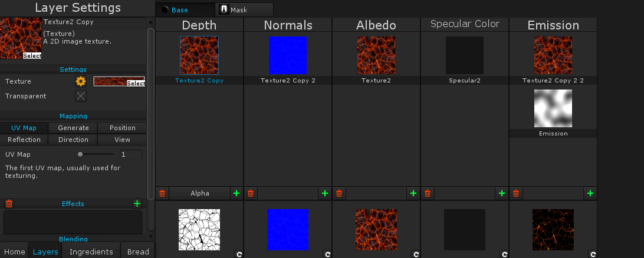This screenshot has width=644, height=258.
Task: Select the Generate mapping option
Action: (73, 128)
